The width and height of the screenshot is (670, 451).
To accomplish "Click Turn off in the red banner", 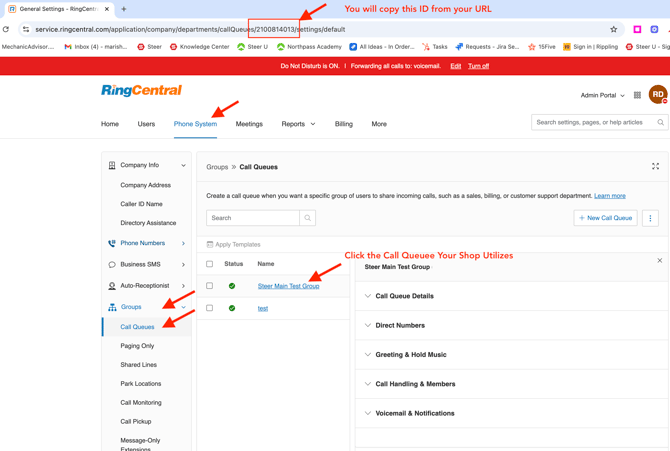I will tap(478, 66).
